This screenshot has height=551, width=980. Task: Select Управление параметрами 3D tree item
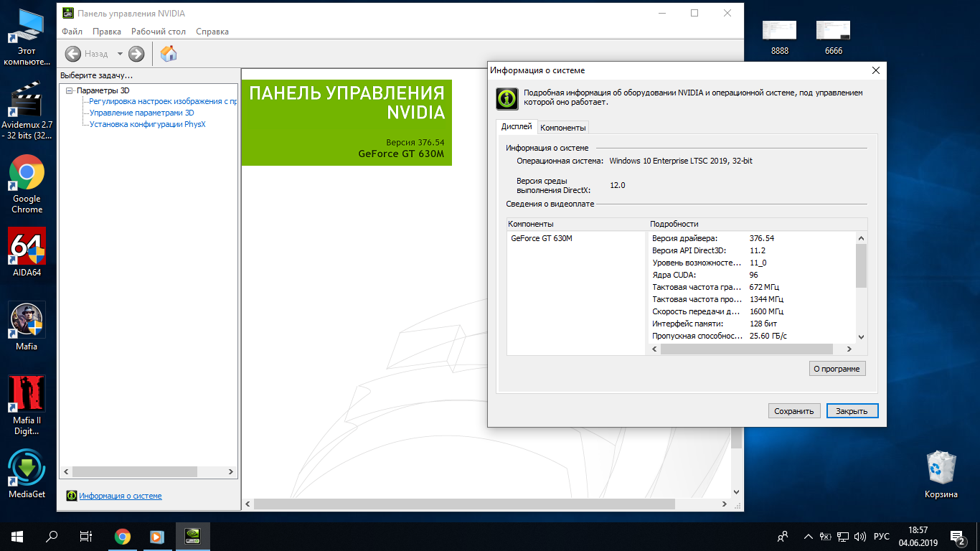(x=141, y=113)
